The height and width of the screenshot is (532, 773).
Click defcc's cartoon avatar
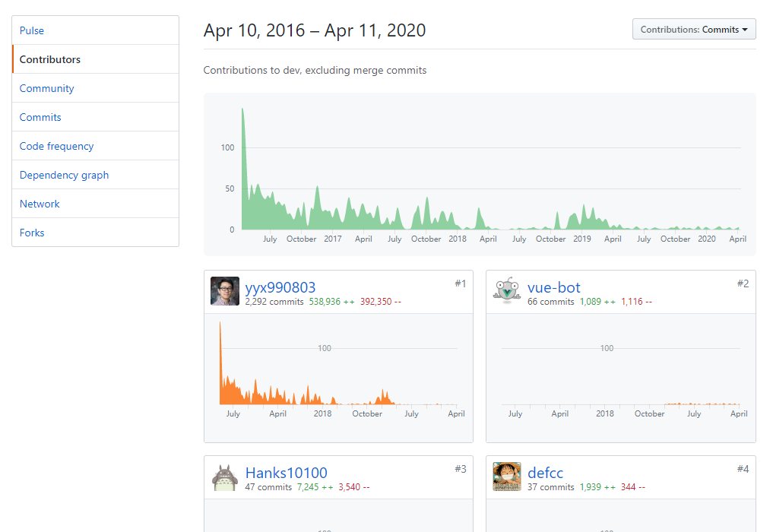507,477
